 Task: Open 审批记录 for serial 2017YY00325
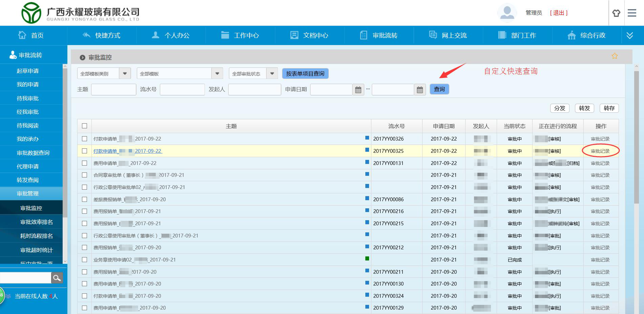pyautogui.click(x=600, y=151)
